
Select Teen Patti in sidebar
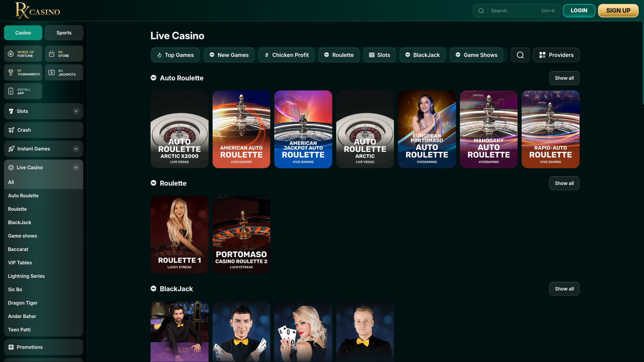[44, 330]
